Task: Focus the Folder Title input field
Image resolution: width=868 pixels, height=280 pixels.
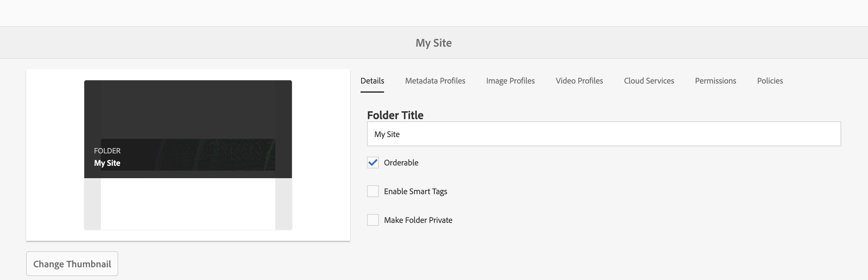Action: (x=603, y=134)
